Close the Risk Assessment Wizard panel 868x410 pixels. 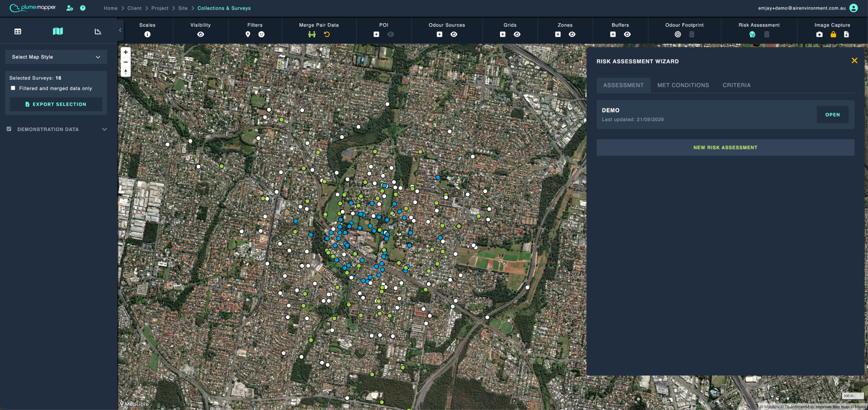pyautogui.click(x=854, y=60)
